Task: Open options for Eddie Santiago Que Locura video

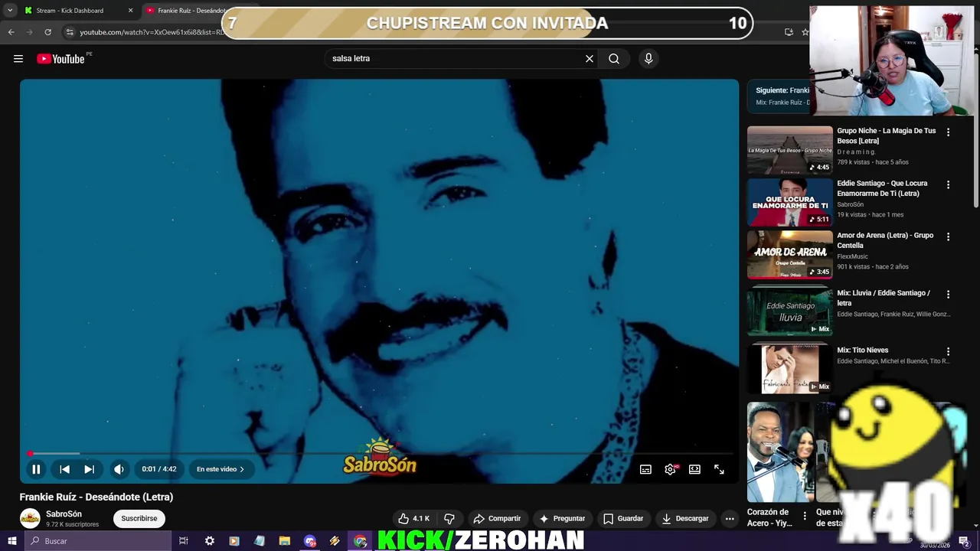Action: point(948,184)
